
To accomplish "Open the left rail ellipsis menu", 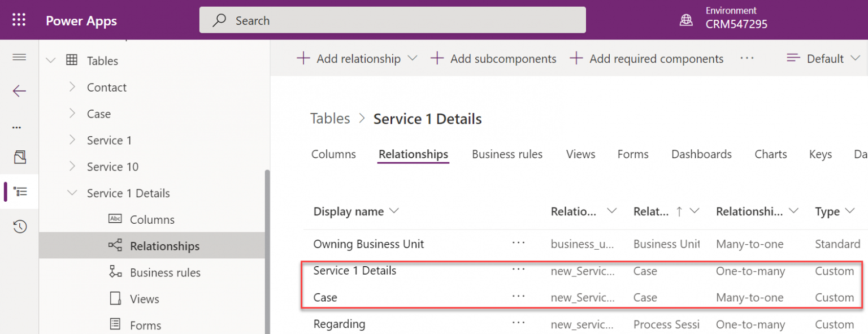I will point(17,127).
